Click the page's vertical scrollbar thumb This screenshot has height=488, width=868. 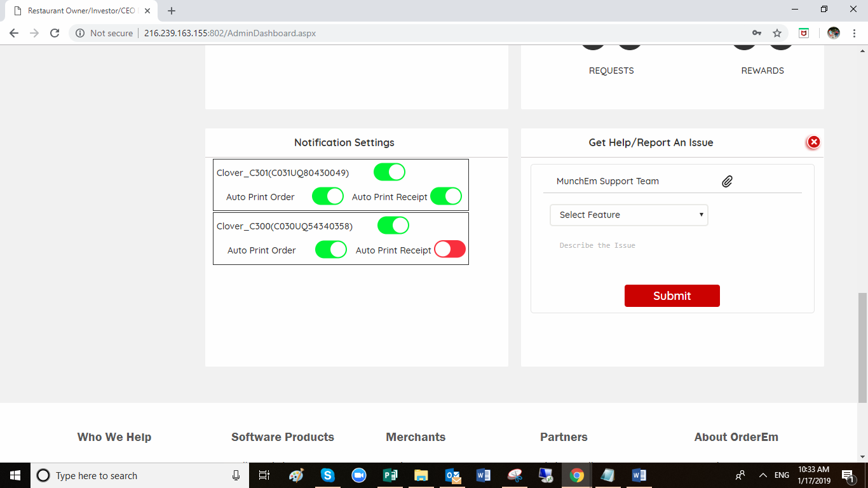pos(862,346)
